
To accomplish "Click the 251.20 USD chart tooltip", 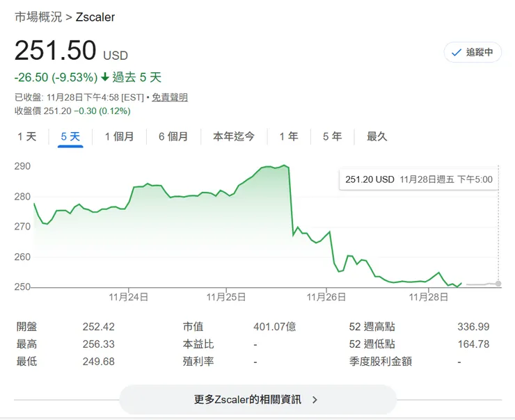I will click(x=419, y=179).
